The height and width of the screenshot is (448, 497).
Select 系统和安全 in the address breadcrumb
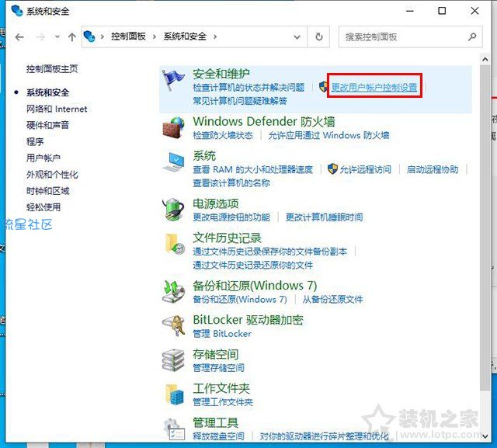click(185, 36)
